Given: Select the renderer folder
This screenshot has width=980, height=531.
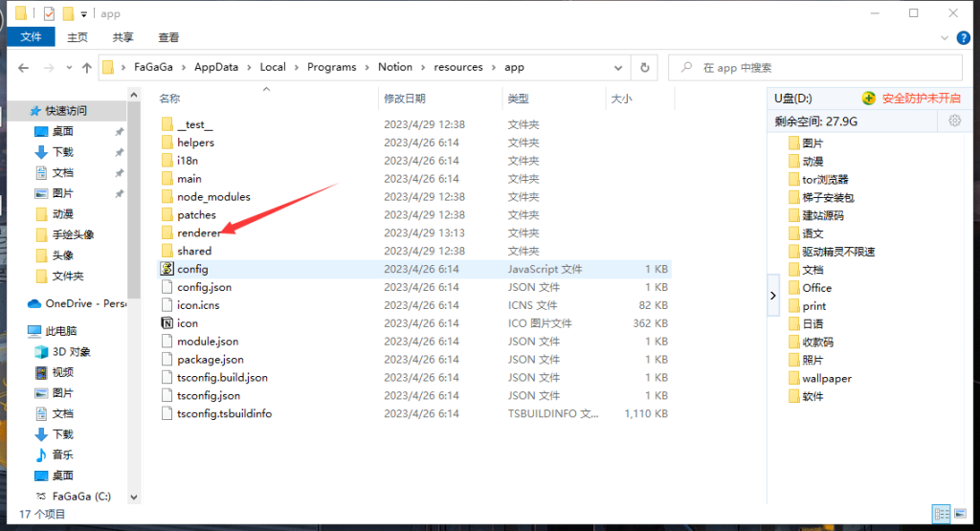Looking at the screenshot, I should click(x=199, y=233).
